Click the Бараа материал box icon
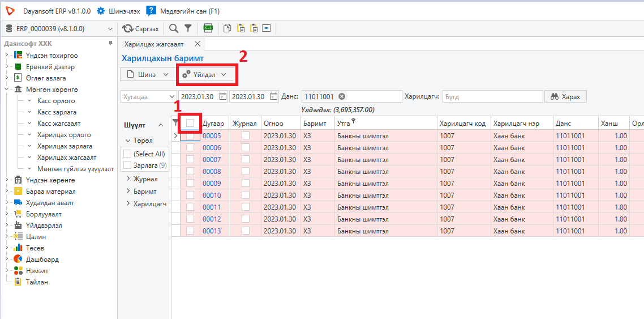 18,191
